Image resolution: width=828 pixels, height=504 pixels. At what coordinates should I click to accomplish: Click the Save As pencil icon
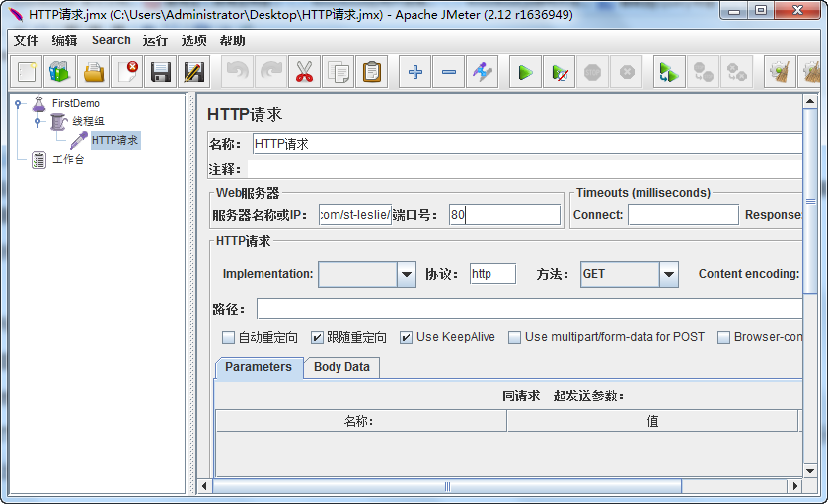coord(193,72)
